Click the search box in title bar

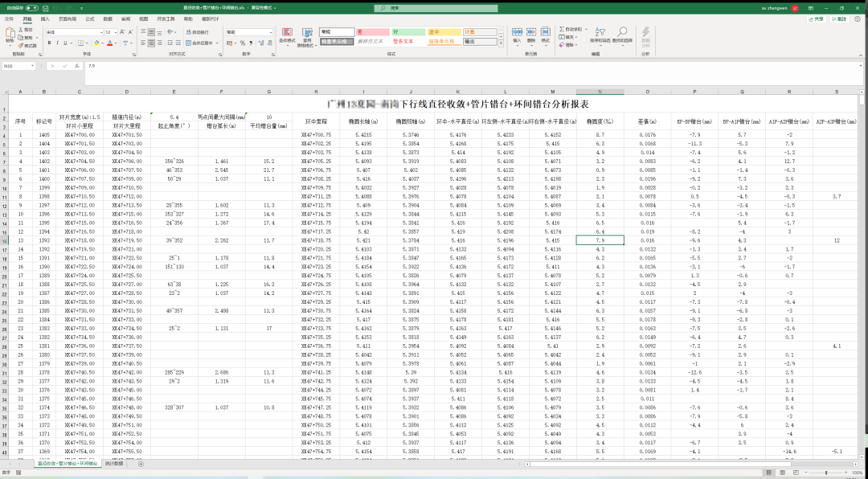[x=434, y=9]
